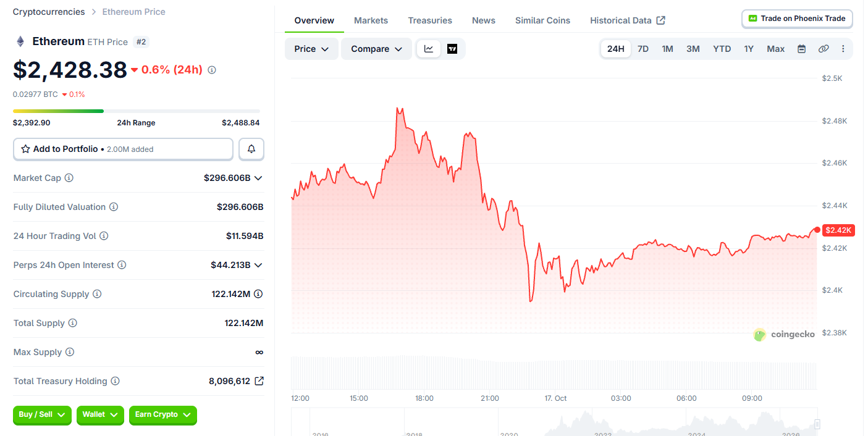868x436 pixels.
Task: Expand Market Cap details chevron
Action: [x=258, y=178]
